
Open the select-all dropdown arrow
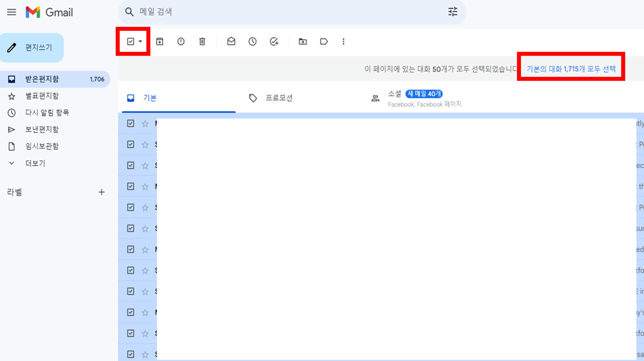coord(140,41)
